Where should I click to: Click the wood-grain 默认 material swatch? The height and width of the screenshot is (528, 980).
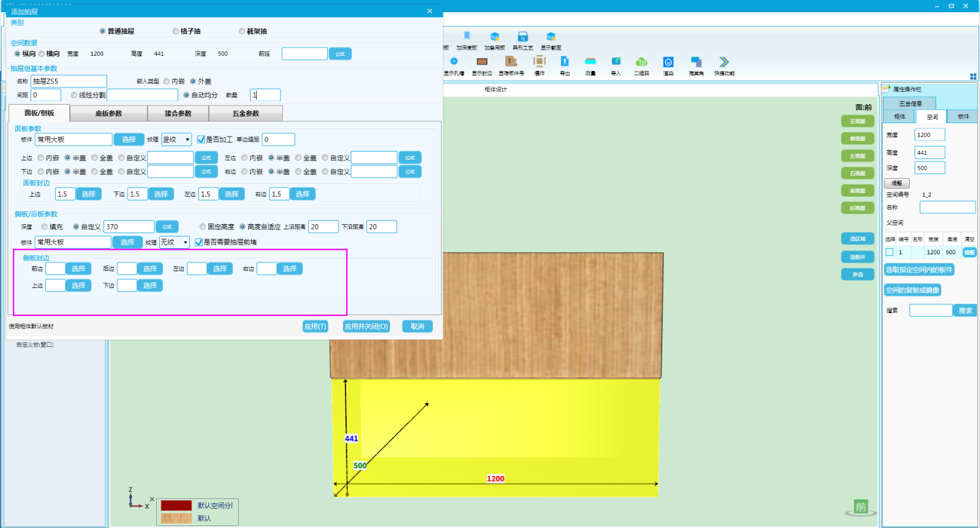176,518
